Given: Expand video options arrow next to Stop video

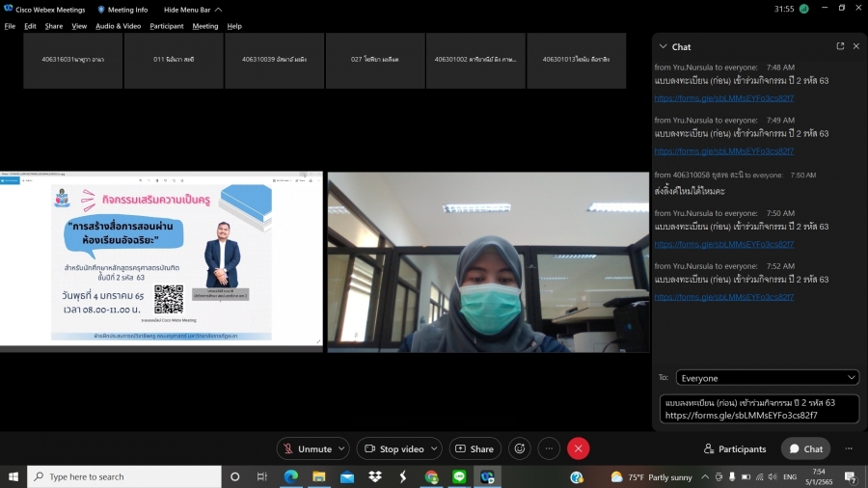Looking at the screenshot, I should [x=434, y=448].
